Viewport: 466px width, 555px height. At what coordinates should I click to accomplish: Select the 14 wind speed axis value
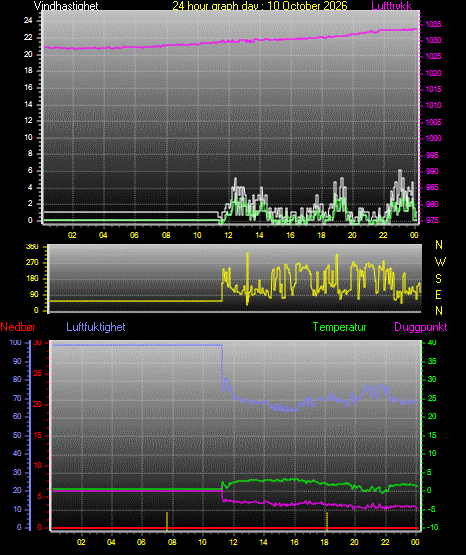(x=28, y=104)
